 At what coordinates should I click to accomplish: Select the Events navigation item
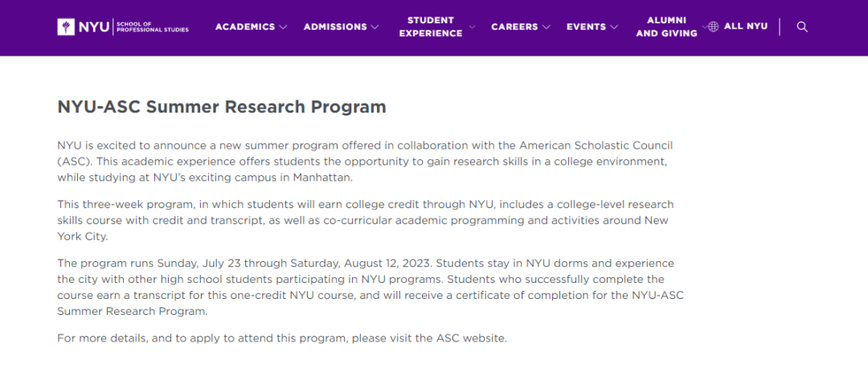tap(586, 27)
